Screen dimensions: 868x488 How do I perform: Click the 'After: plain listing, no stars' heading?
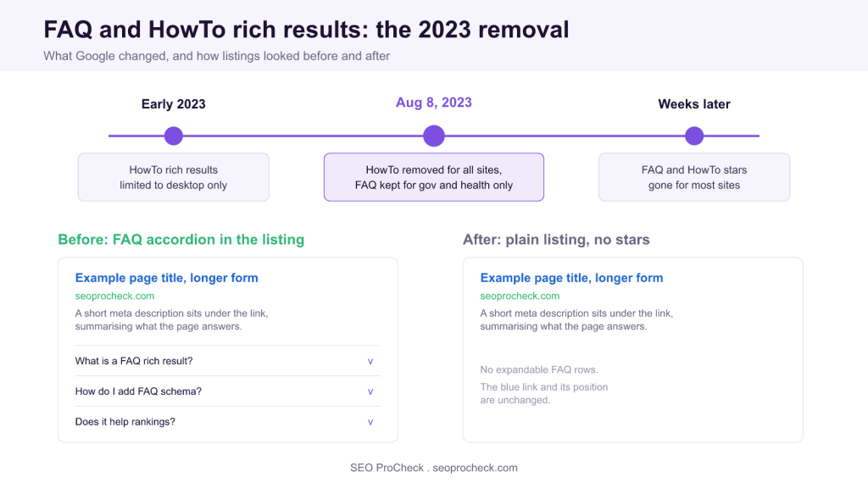click(556, 240)
